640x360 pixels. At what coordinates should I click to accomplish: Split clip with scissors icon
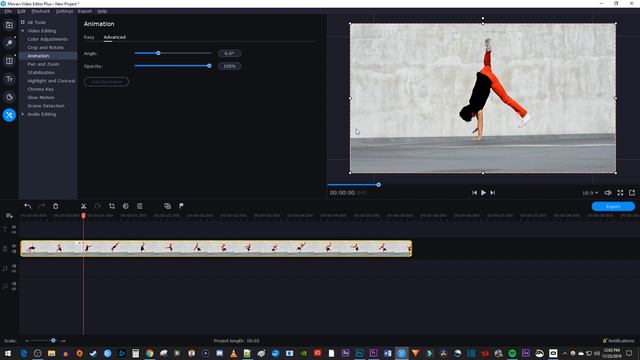tap(83, 206)
